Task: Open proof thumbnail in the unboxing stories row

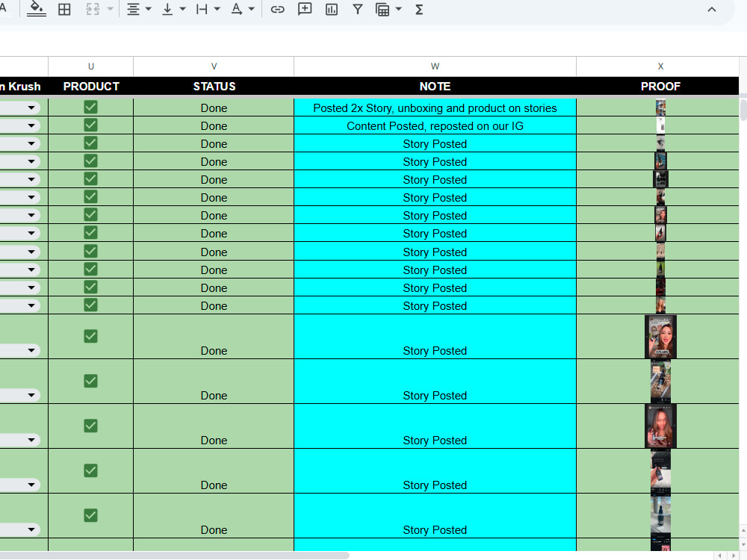Action: [660, 108]
